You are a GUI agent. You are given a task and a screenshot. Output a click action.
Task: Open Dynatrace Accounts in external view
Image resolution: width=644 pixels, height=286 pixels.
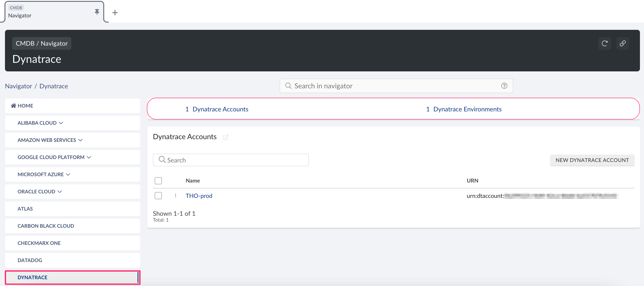[226, 137]
